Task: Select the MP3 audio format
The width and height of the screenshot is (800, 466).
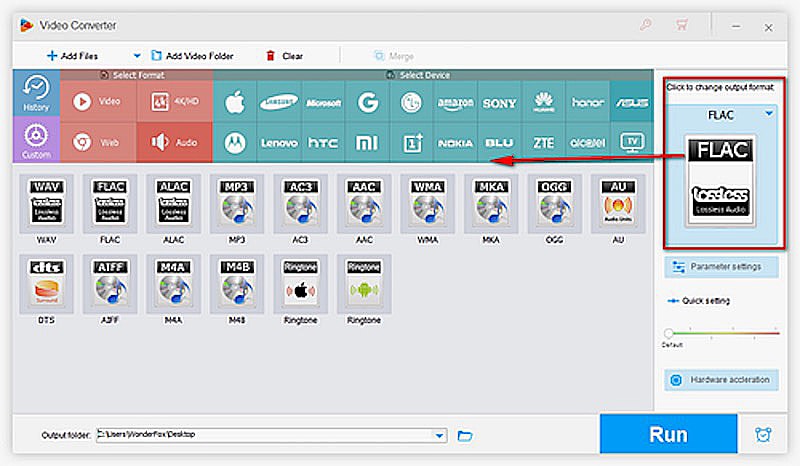Action: (x=237, y=204)
